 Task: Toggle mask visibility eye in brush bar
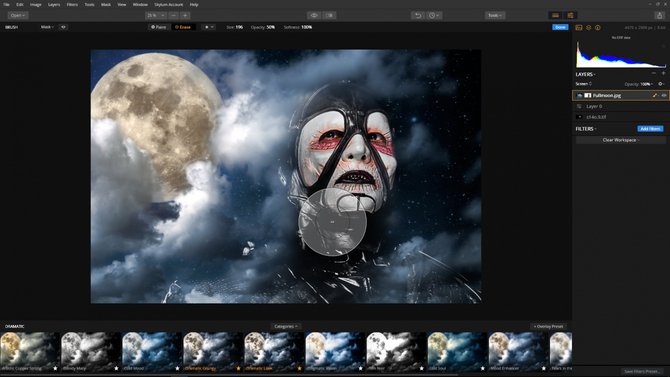[x=63, y=27]
